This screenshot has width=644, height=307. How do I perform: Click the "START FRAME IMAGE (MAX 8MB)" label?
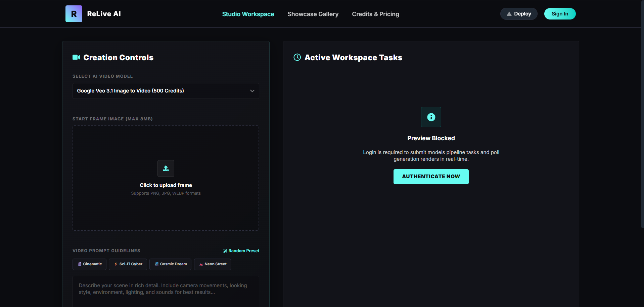coord(112,119)
